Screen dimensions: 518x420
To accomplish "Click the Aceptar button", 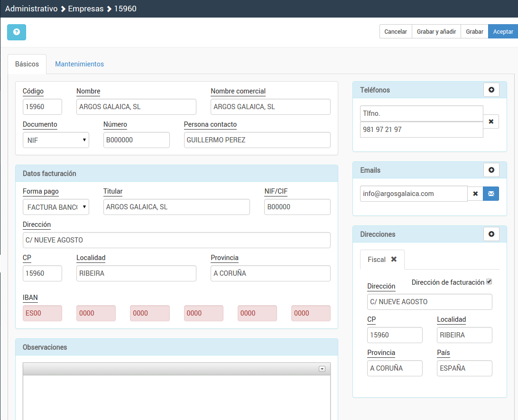I will (503, 32).
